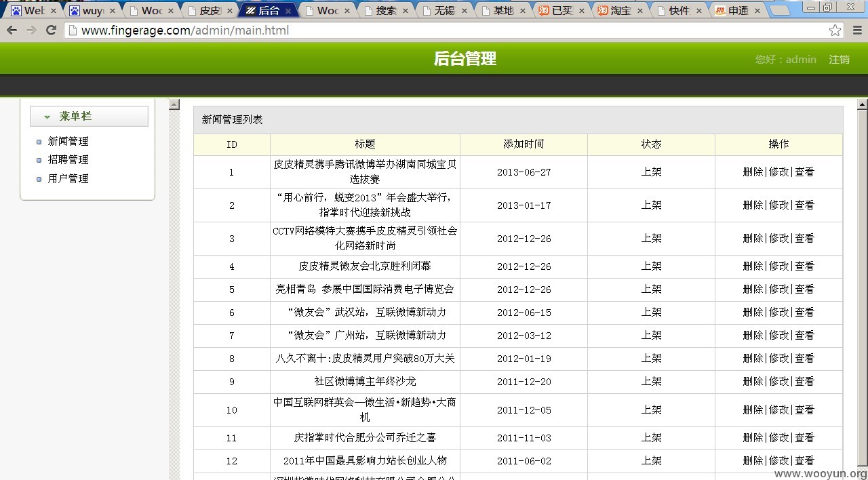Click the 新闻管理列表 panel title
This screenshot has width=868, height=480.
[x=232, y=119]
